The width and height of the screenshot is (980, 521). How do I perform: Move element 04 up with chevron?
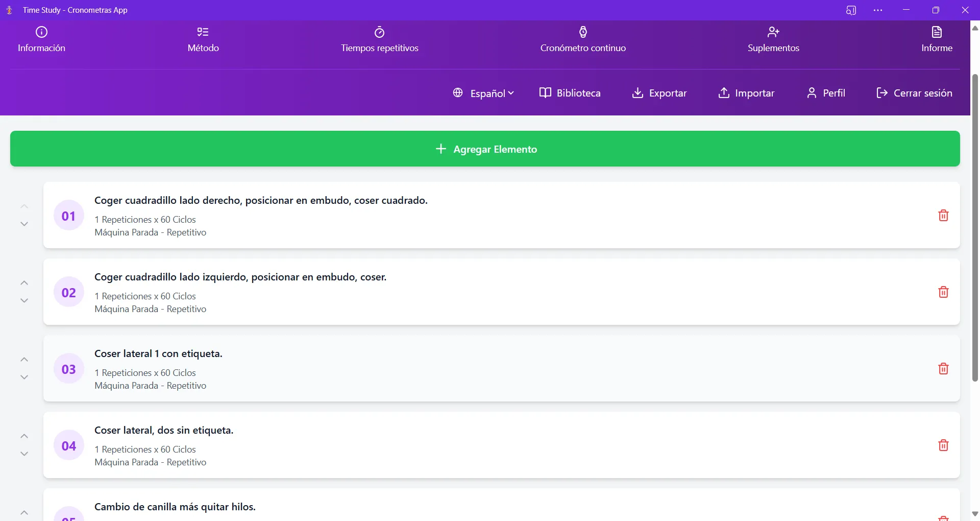24,436
